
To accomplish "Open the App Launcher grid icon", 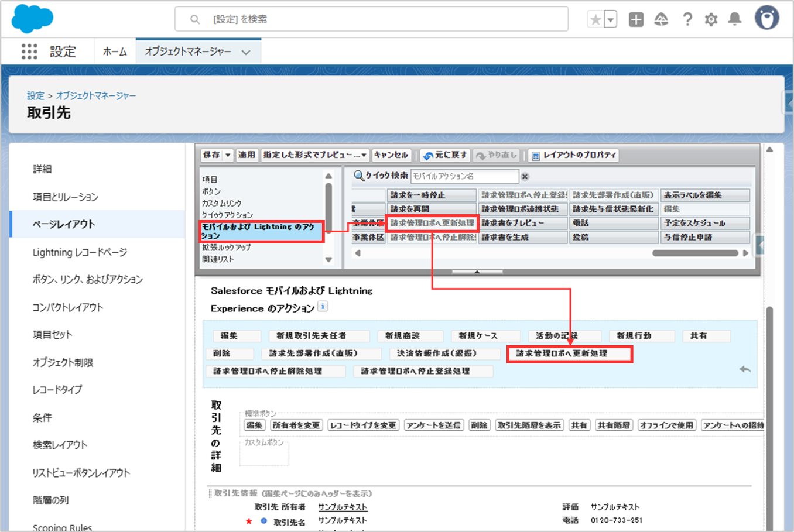I will pos(29,52).
